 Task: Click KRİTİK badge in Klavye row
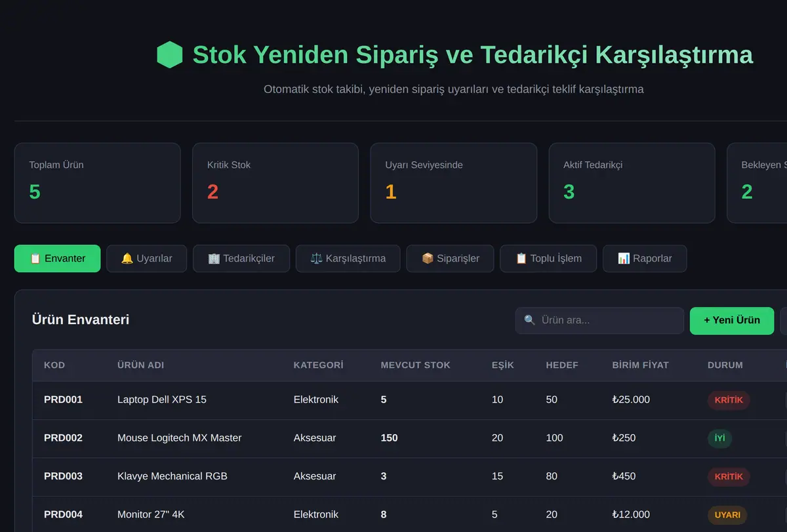coord(729,477)
